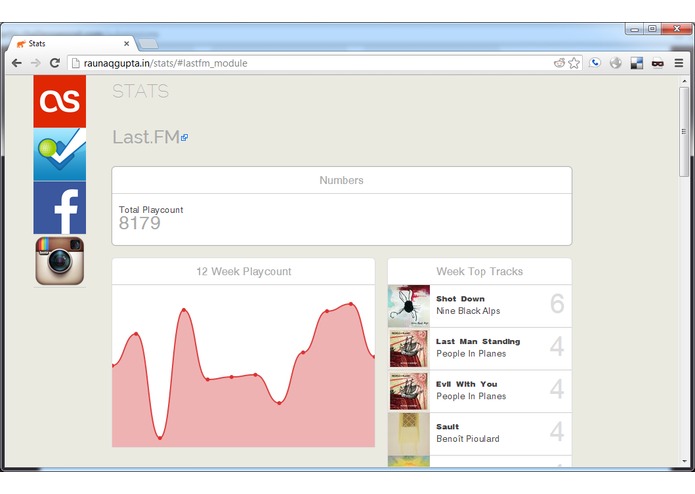695x494 pixels.
Task: Click the lowest dip point on playcount chart
Action: 160,438
